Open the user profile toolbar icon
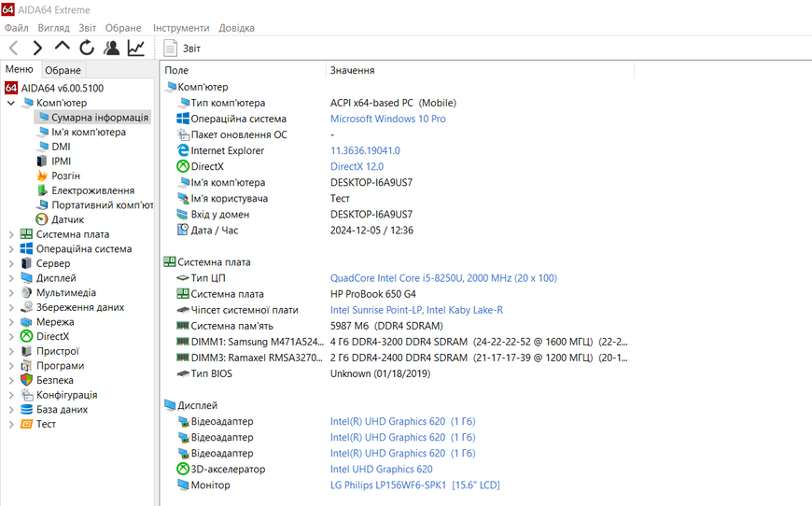The height and width of the screenshot is (506, 812). coord(111,48)
